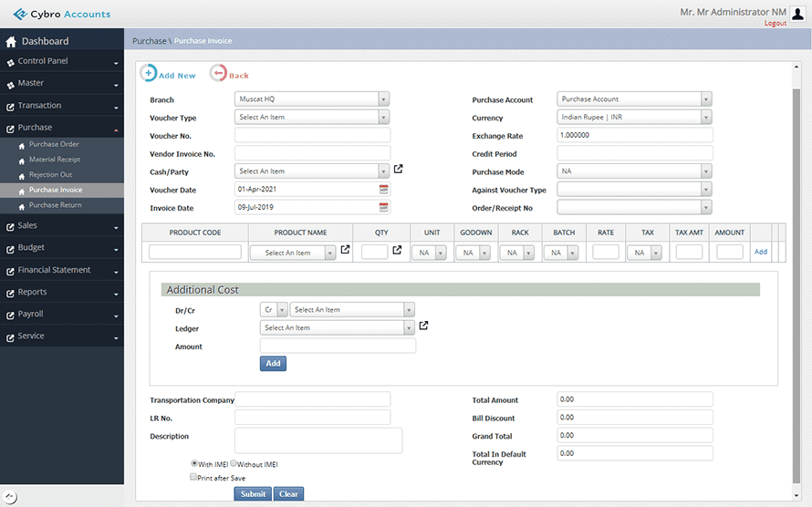The height and width of the screenshot is (507, 812).
Task: Open Purchase Return in sidebar
Action: click(x=55, y=205)
